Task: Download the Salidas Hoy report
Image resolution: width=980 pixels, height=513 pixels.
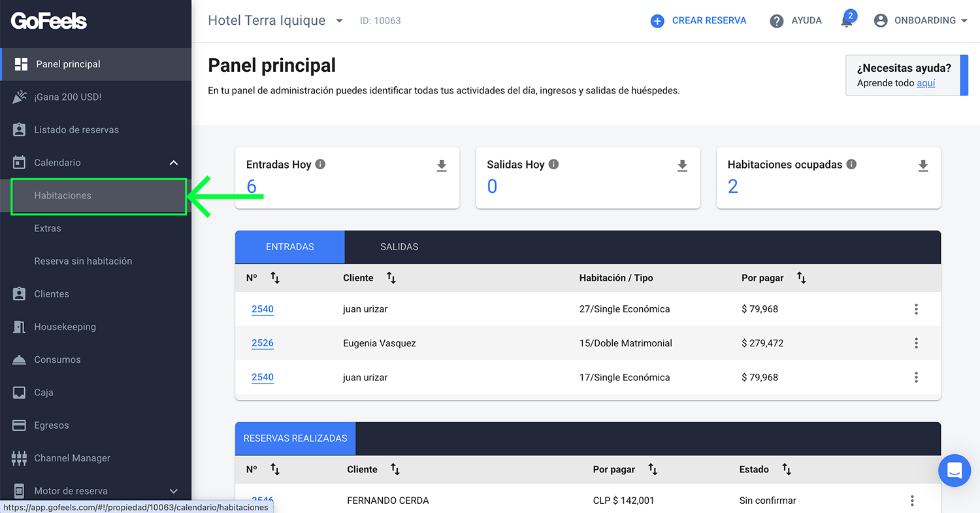Action: pyautogui.click(x=682, y=166)
